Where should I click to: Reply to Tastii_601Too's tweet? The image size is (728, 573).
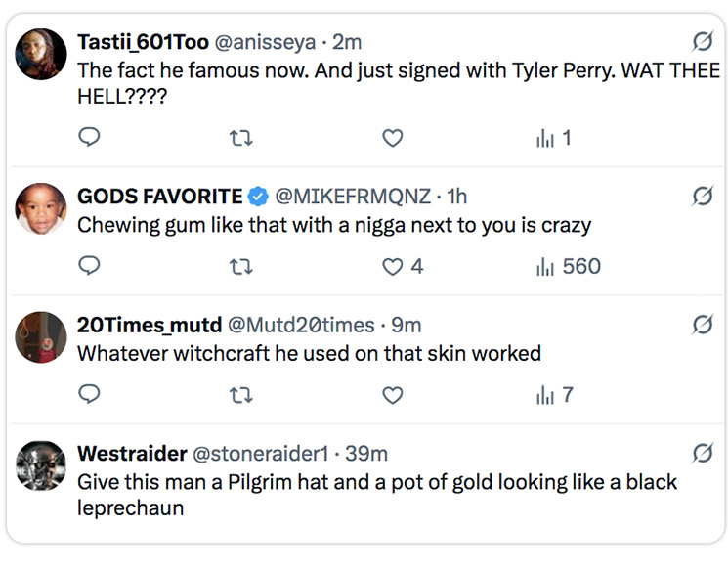point(89,138)
